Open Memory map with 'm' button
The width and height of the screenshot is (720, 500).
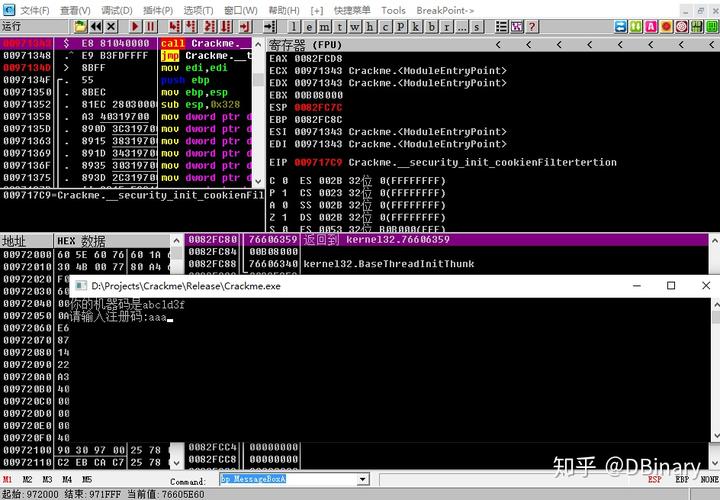(x=324, y=27)
